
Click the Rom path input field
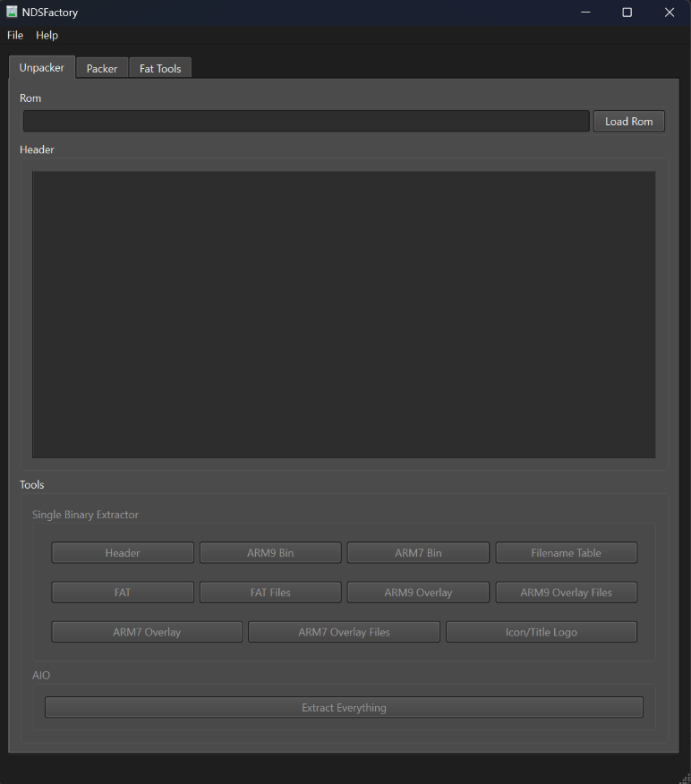[306, 121]
